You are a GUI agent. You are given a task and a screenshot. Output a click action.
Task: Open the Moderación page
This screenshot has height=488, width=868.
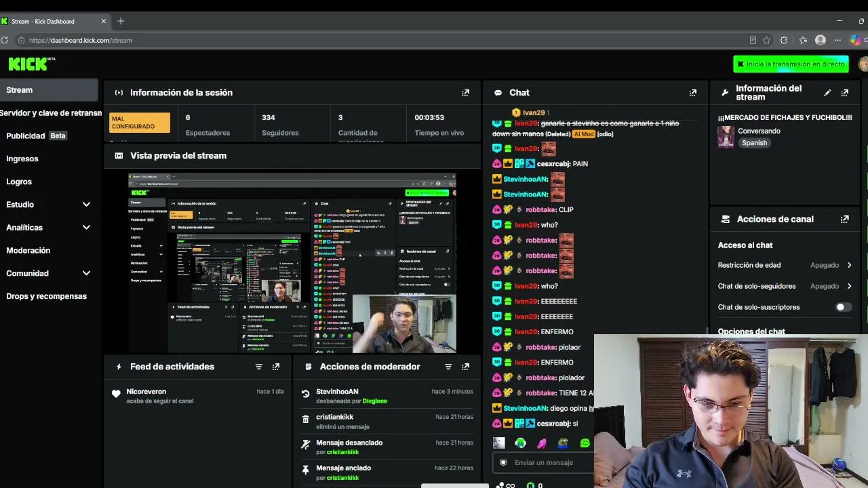tap(28, 250)
